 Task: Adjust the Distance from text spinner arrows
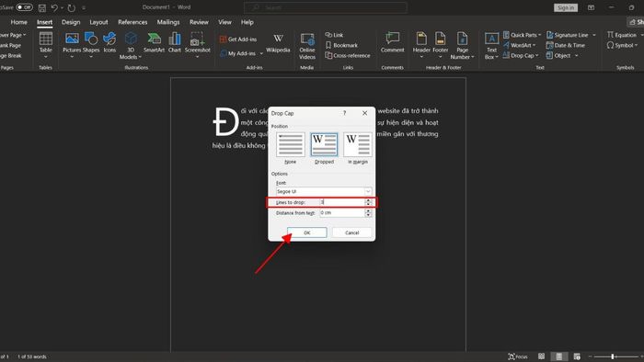368,213
